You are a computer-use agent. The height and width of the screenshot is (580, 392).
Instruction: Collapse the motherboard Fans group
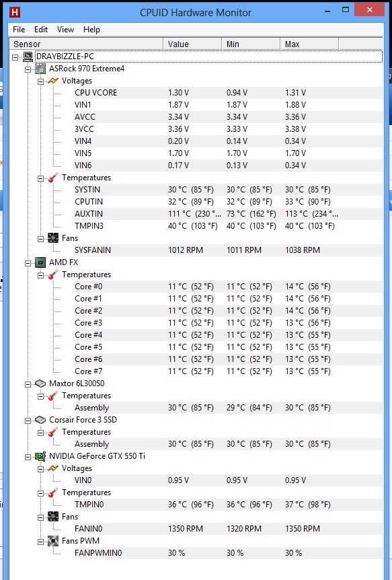(x=40, y=239)
